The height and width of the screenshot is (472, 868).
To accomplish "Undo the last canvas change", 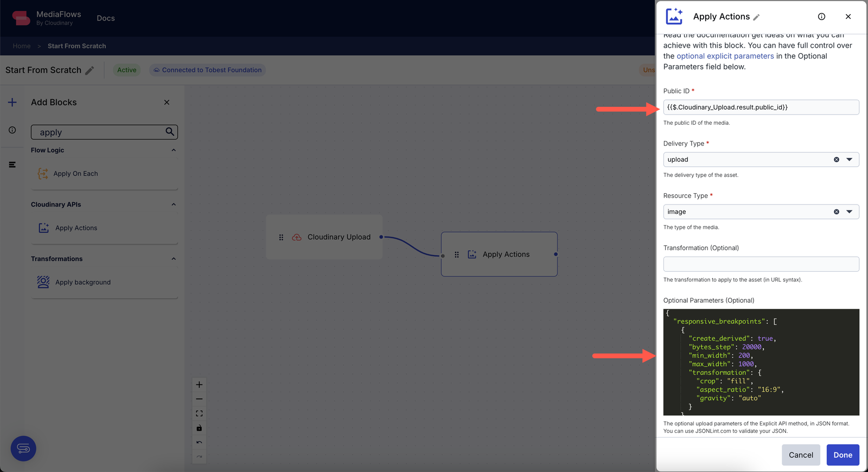I will (x=199, y=443).
